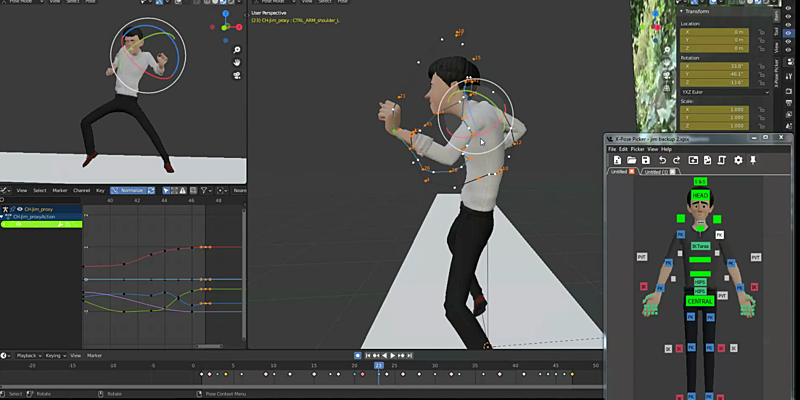Click the zoom magnifier icon in viewport
This screenshot has width=800, height=400.
click(x=236, y=48)
